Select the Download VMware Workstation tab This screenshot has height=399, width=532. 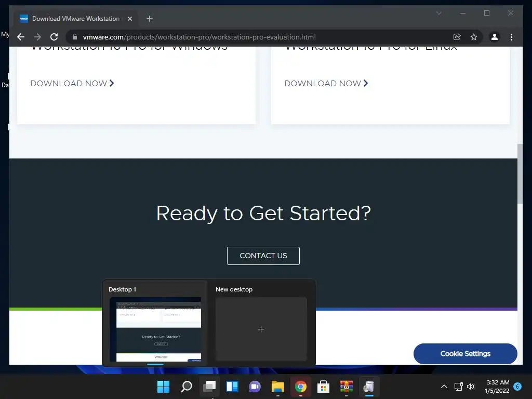pyautogui.click(x=76, y=19)
